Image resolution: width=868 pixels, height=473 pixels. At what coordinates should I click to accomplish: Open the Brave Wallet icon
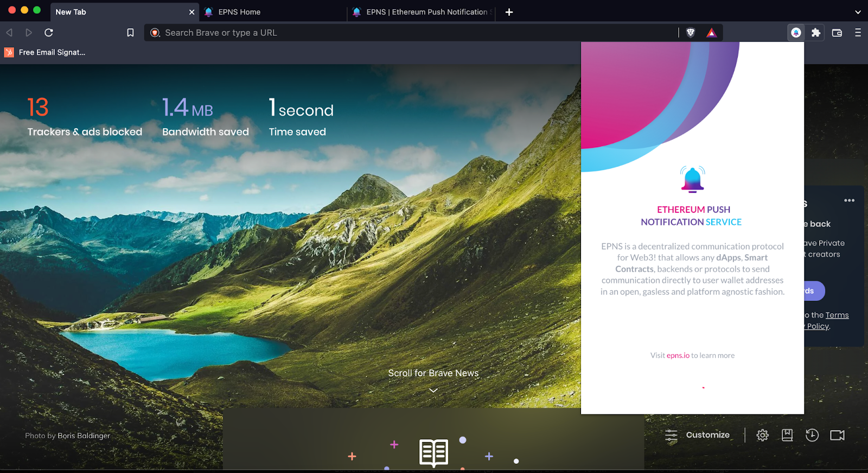[x=837, y=33]
